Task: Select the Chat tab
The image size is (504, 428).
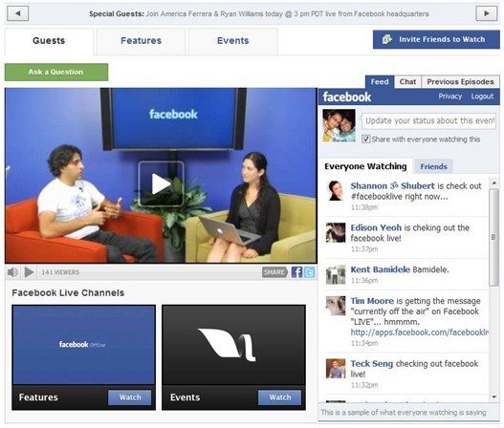Action: (x=407, y=82)
